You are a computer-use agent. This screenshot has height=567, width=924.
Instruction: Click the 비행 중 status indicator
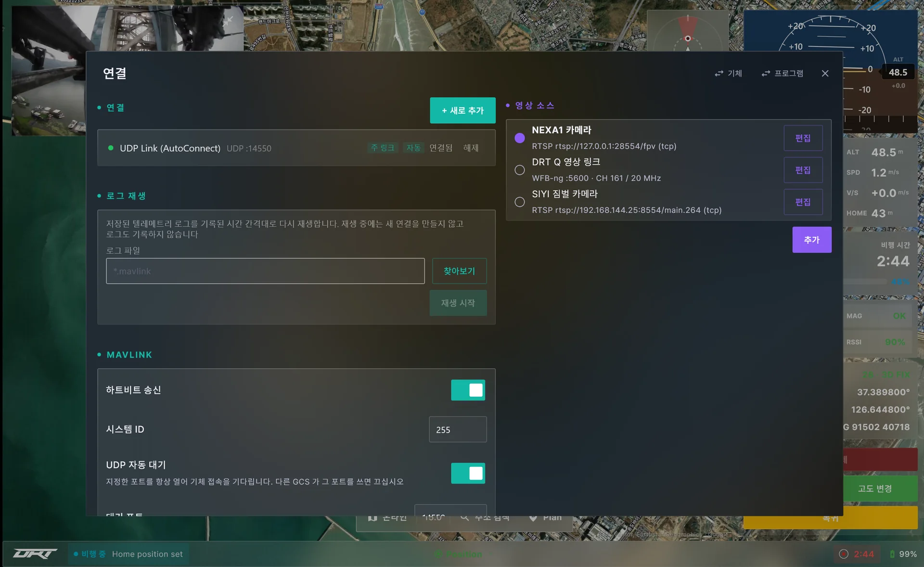click(x=90, y=554)
